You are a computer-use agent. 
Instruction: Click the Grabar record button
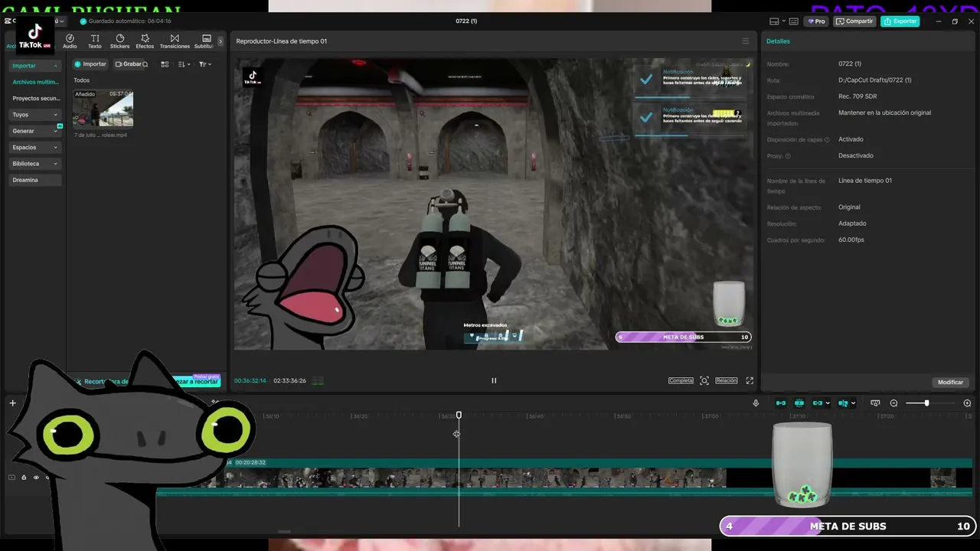pyautogui.click(x=128, y=64)
